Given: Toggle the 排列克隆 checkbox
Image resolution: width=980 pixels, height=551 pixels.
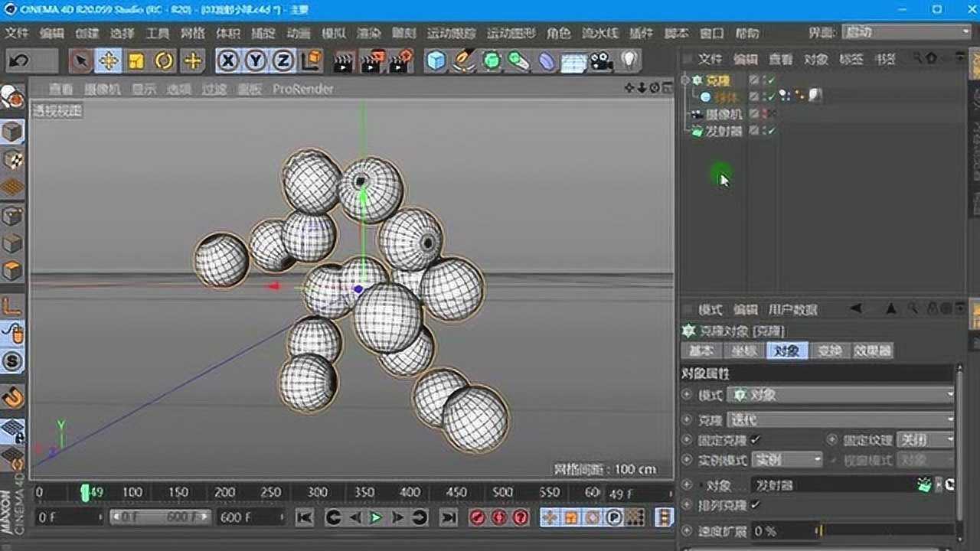Looking at the screenshot, I should tap(756, 505).
